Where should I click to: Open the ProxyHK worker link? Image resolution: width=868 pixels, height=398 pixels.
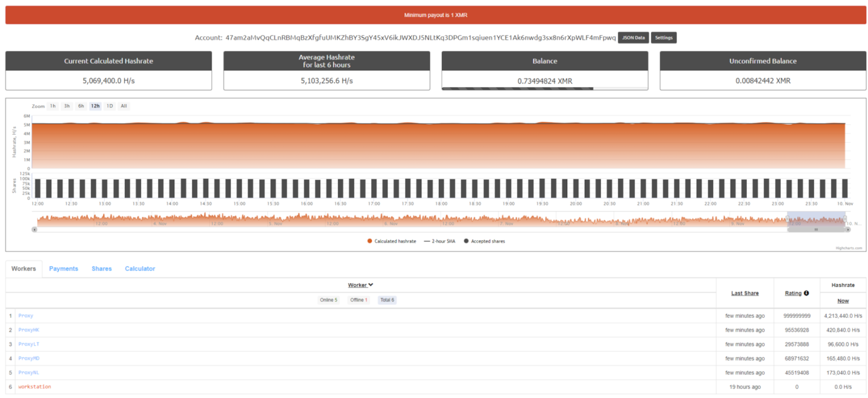[x=28, y=330]
